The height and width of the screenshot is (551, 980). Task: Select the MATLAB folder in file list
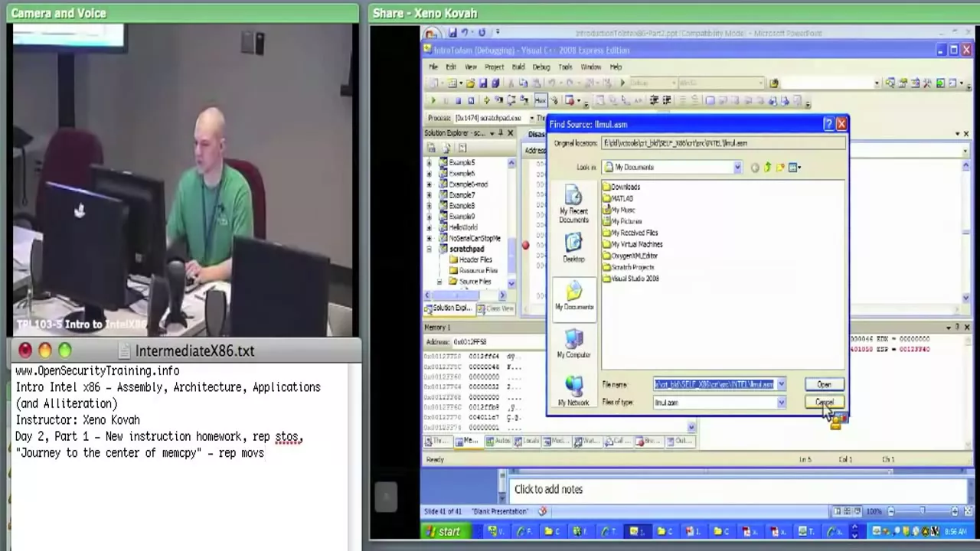618,198
